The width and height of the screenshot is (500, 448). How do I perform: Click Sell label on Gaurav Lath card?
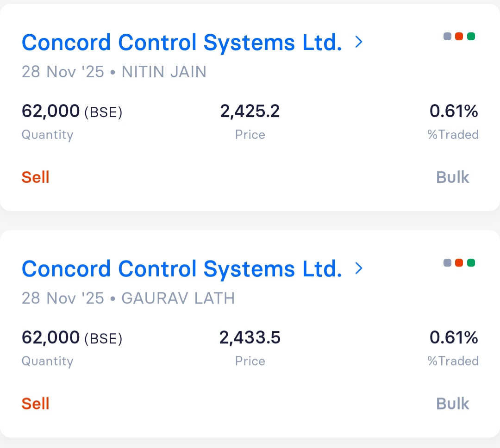36,404
